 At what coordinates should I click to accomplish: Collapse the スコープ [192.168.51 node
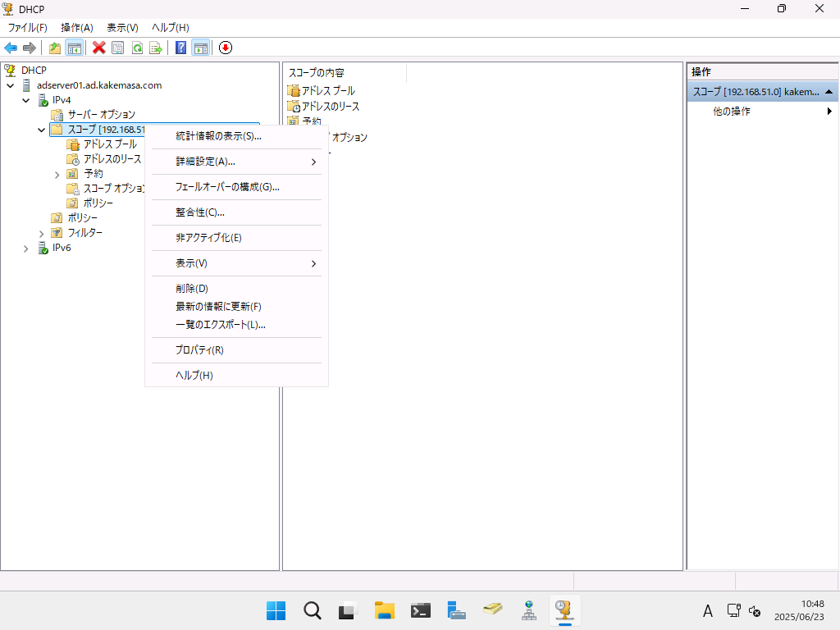(x=41, y=130)
